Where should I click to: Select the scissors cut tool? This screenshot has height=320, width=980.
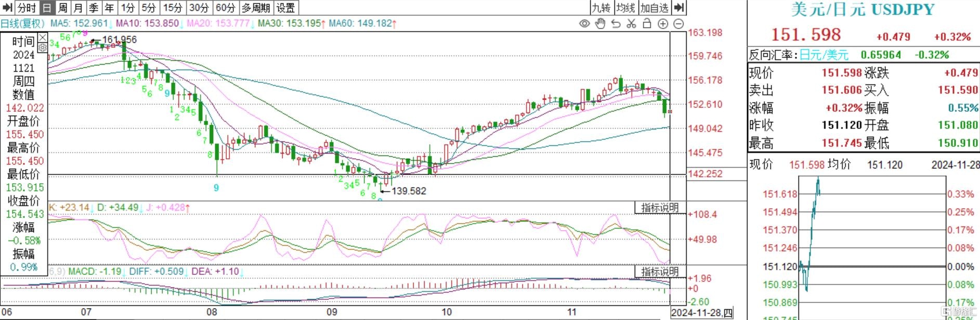pos(631,23)
